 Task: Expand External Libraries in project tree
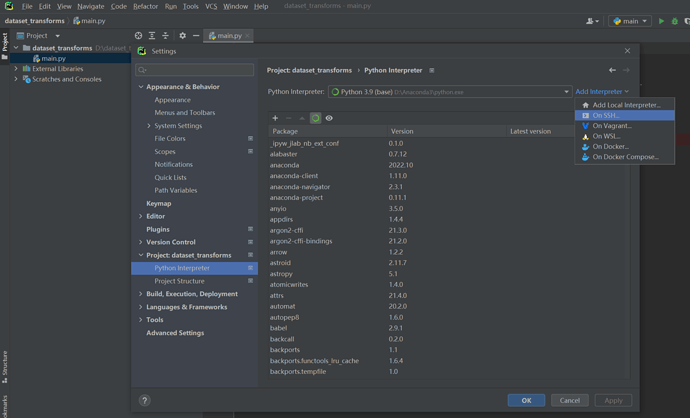pos(16,69)
